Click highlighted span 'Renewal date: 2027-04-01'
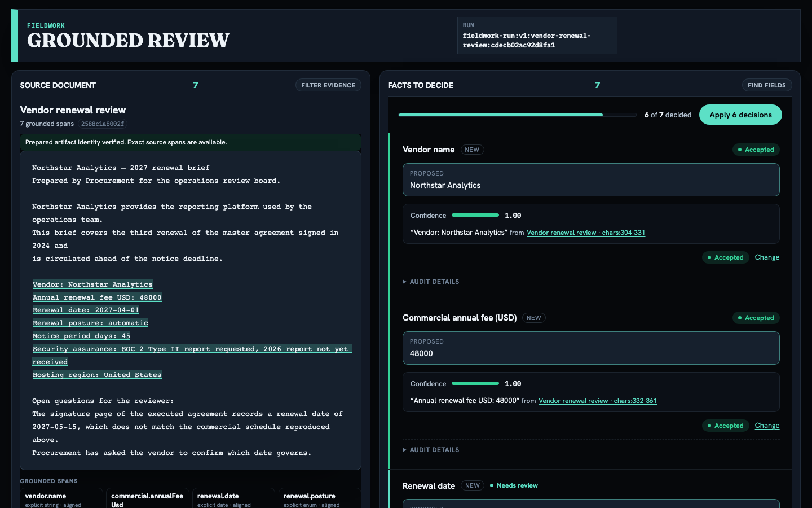The image size is (812, 508). pyautogui.click(x=86, y=310)
